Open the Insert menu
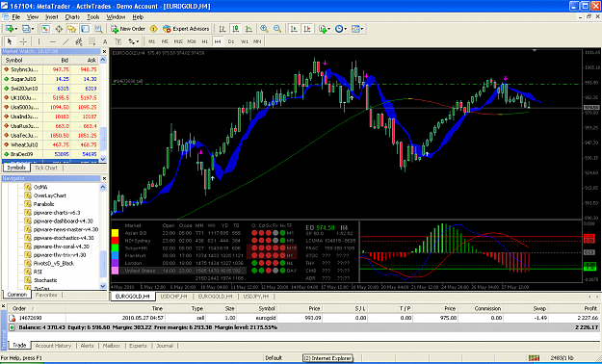This screenshot has width=602, height=364. click(x=52, y=17)
